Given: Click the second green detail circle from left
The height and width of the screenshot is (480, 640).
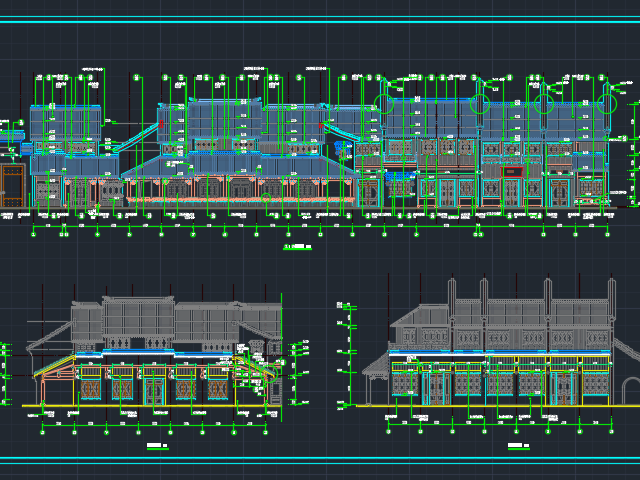Looking at the screenshot, I should [480, 102].
